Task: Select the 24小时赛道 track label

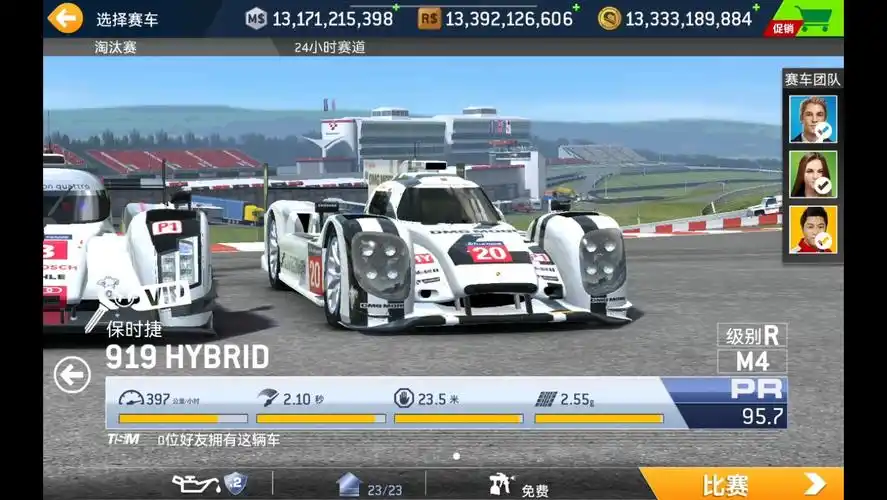Action: (329, 47)
